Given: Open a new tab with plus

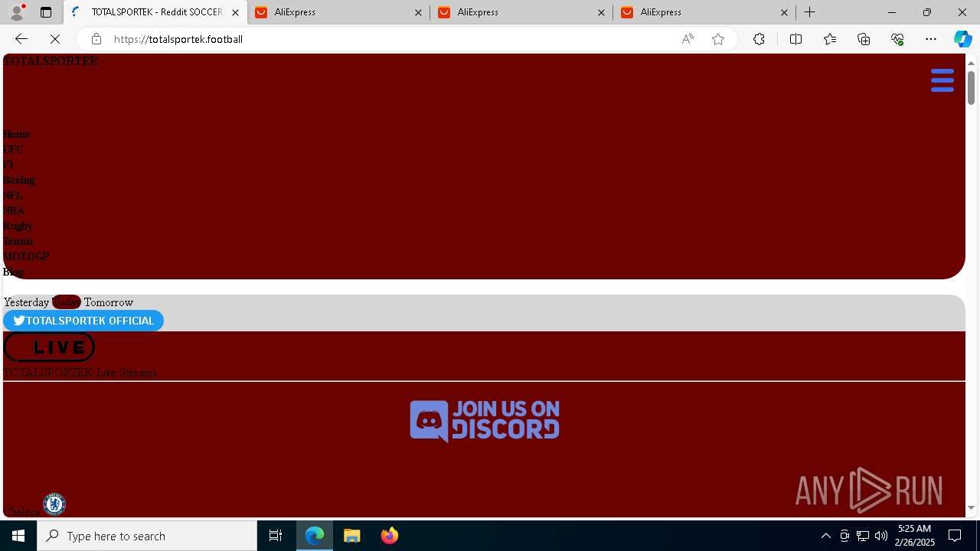Looking at the screenshot, I should coord(809,12).
